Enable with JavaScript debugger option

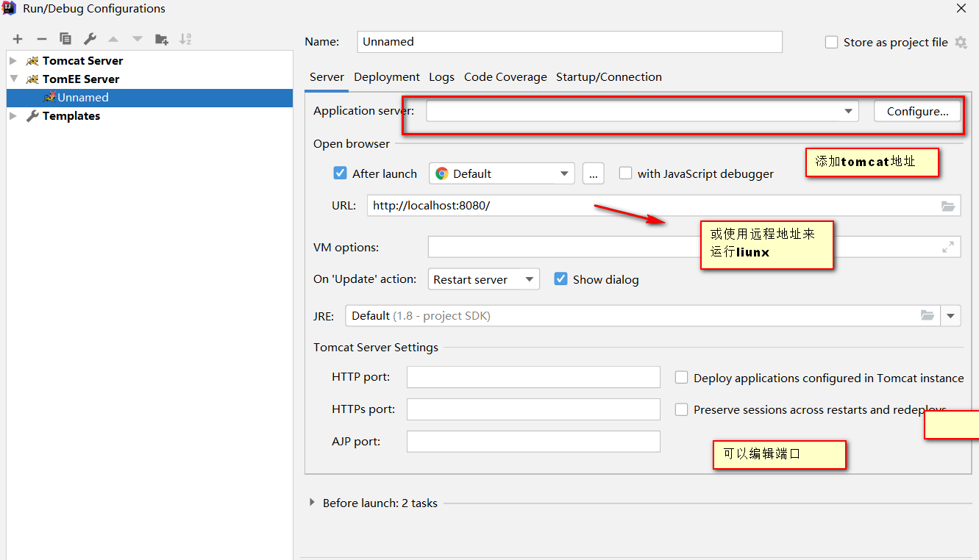point(626,173)
